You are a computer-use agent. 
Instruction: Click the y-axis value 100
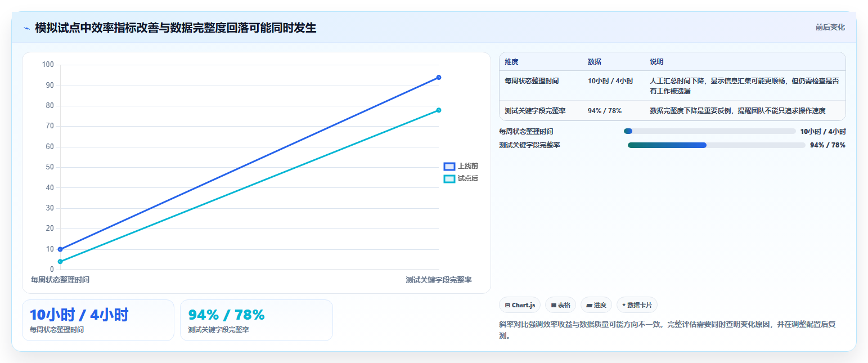click(48, 65)
